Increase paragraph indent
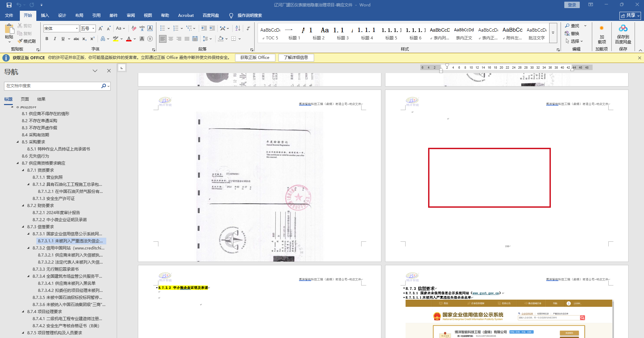The image size is (644, 338). click(x=212, y=29)
